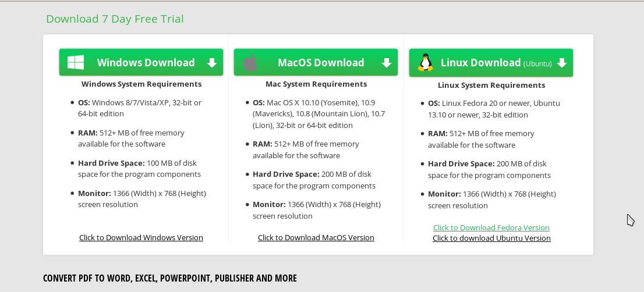
Task: Click the Linux penguin icon
Action: click(426, 62)
